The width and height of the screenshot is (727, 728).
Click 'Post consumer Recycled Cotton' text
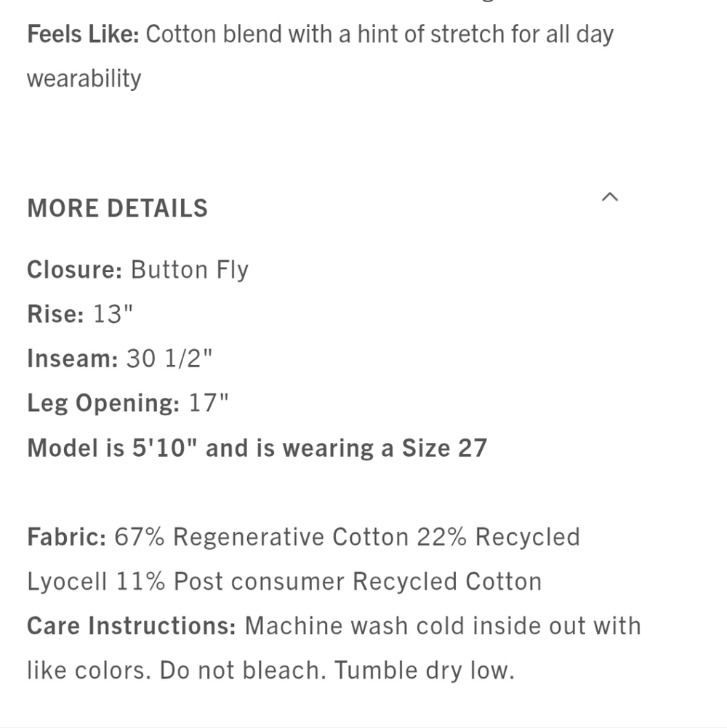[358, 581]
